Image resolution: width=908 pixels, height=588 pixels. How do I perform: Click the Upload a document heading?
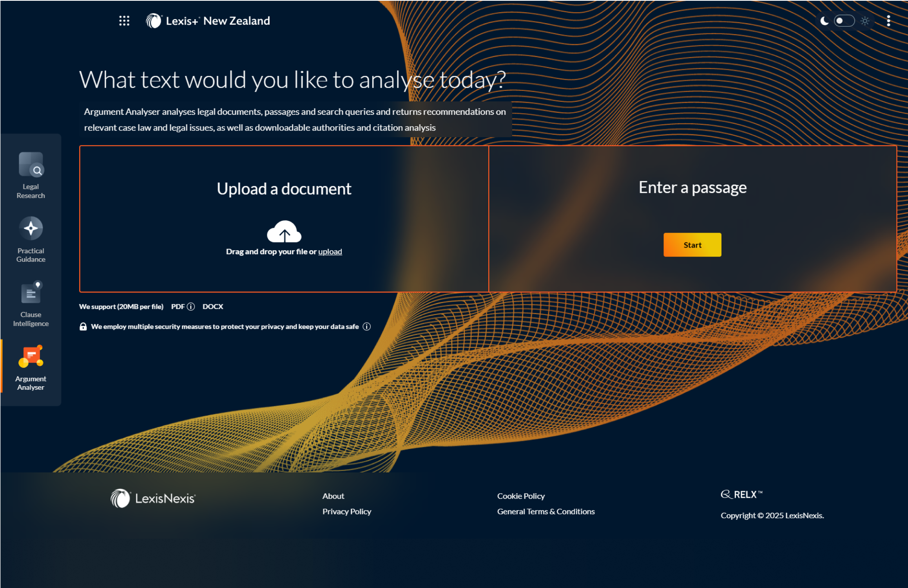[284, 189]
